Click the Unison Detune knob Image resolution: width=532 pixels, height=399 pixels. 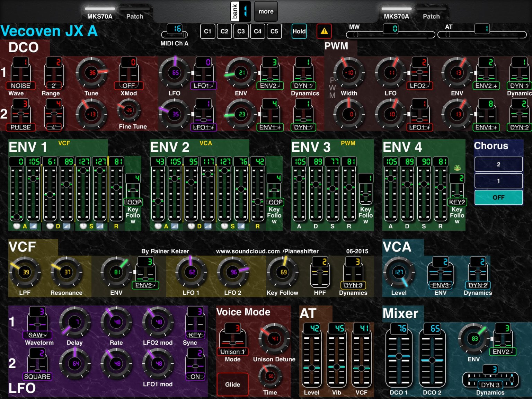[x=274, y=339]
